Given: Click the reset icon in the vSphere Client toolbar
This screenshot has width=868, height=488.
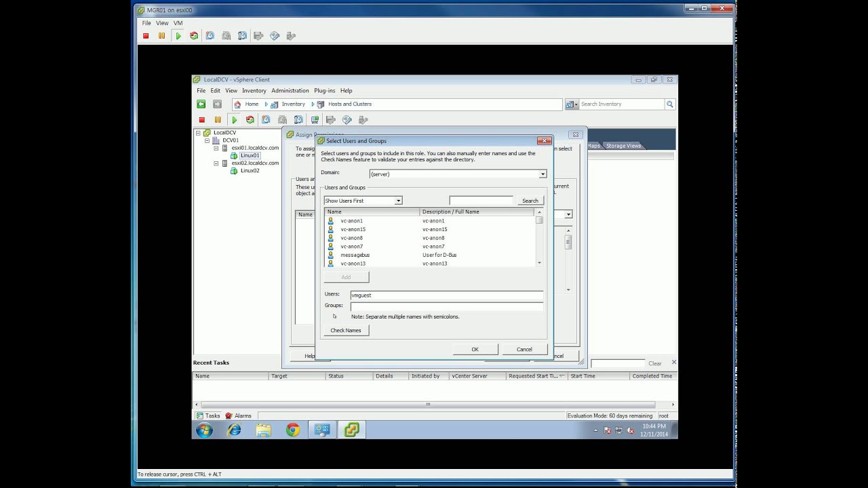Looking at the screenshot, I should [250, 120].
